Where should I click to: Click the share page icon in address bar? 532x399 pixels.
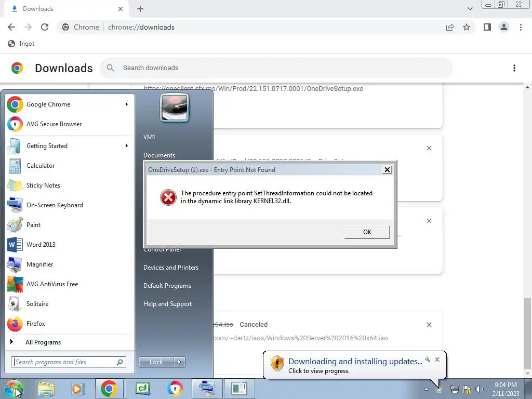pos(450,27)
